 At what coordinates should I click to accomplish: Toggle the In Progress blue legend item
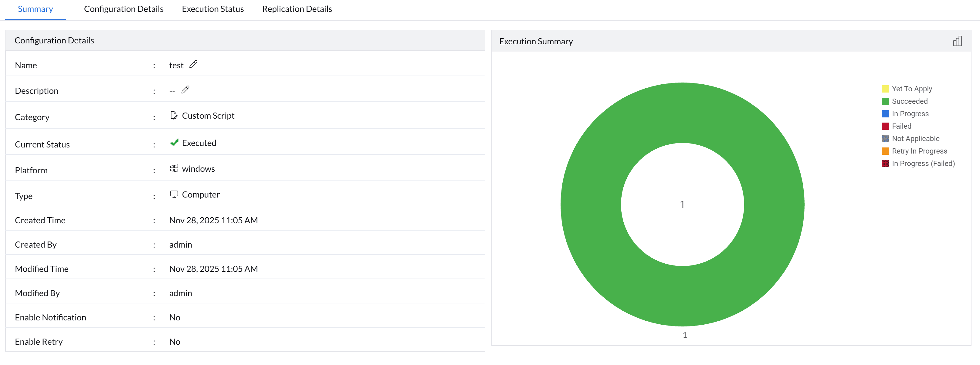click(x=910, y=114)
